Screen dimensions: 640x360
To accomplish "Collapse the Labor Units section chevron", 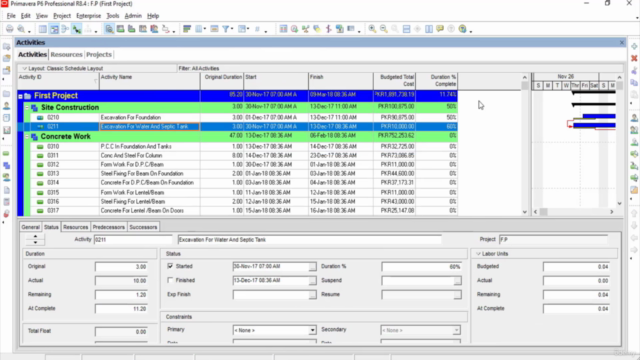I will click(478, 254).
